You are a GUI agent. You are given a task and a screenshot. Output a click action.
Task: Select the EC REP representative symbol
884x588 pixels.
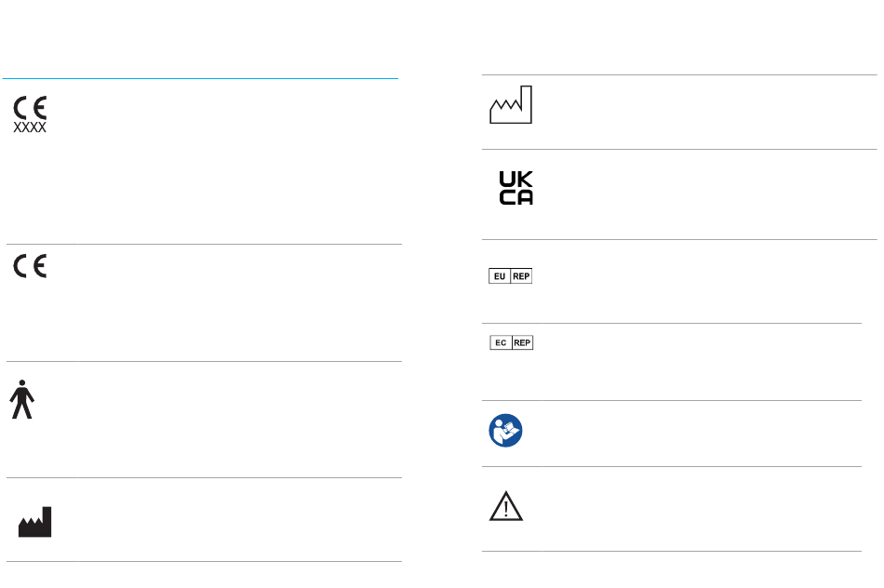[x=512, y=342]
